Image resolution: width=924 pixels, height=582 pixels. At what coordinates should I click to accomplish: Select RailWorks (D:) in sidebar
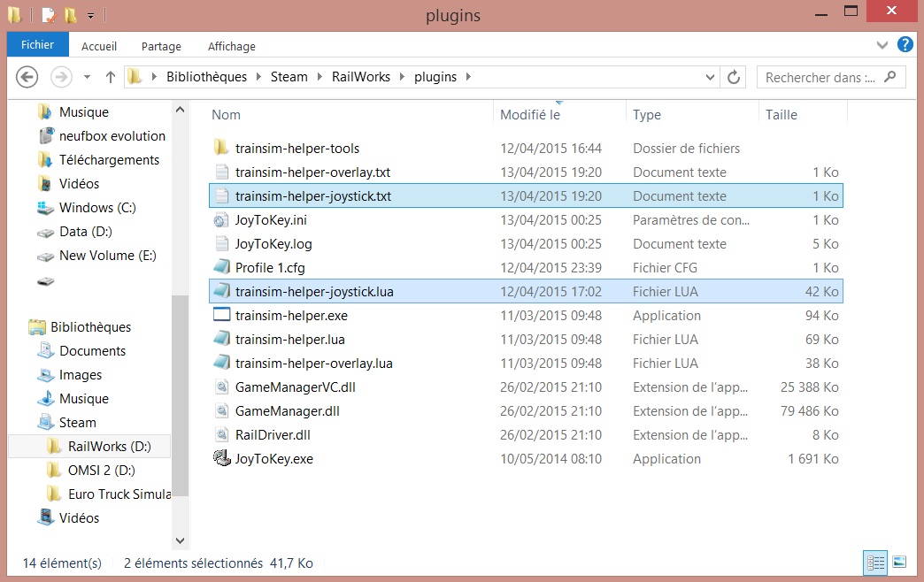[109, 447]
